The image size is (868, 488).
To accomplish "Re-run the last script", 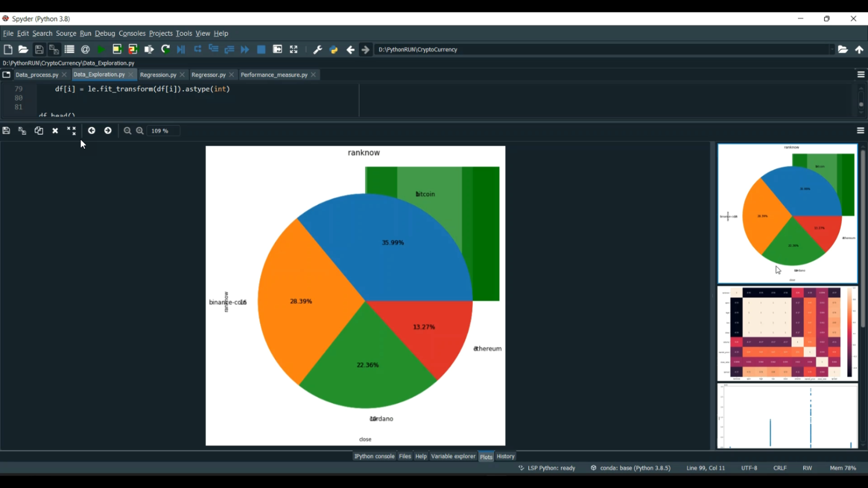I will [165, 50].
